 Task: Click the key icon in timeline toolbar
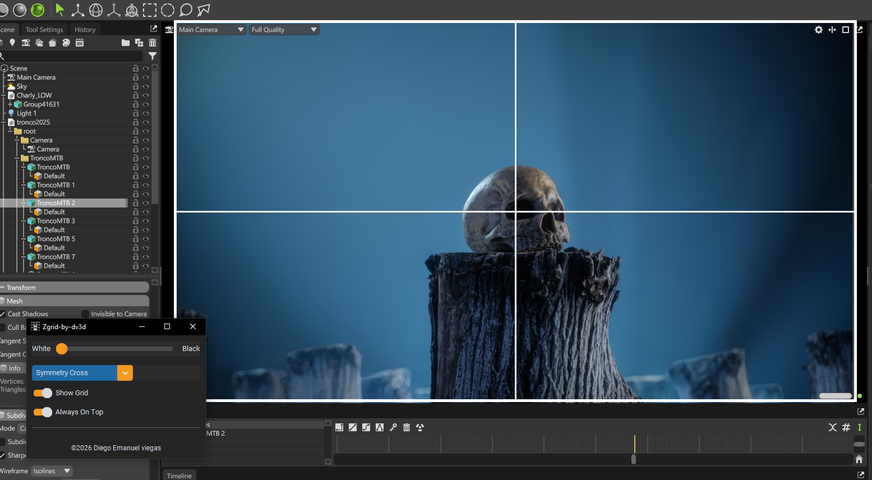393,427
